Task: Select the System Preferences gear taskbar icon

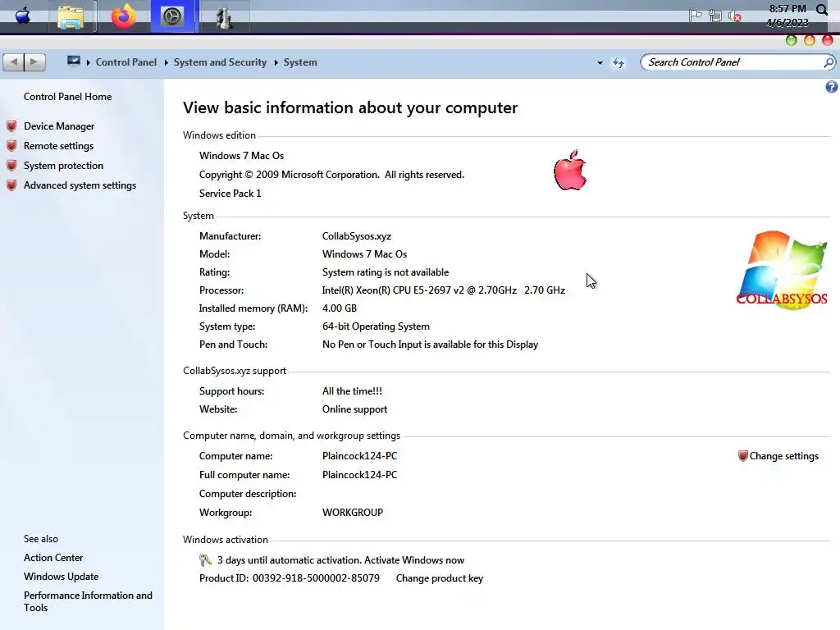Action: click(x=172, y=16)
